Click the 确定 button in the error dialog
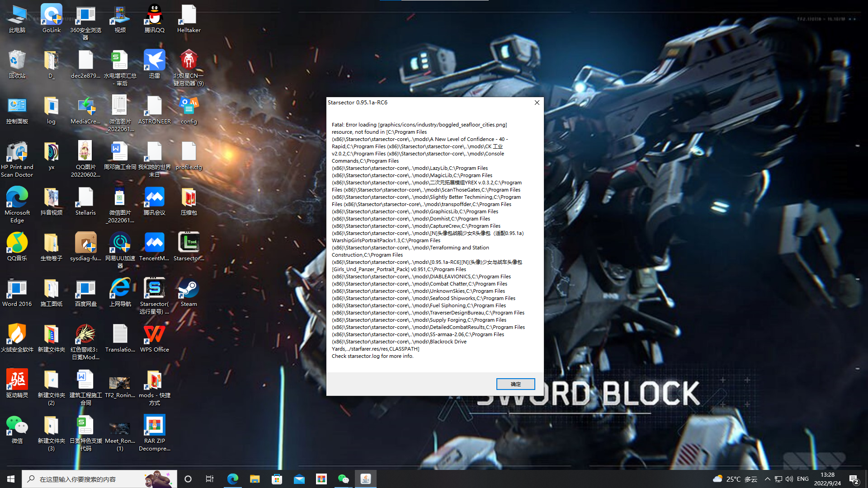 (x=515, y=384)
